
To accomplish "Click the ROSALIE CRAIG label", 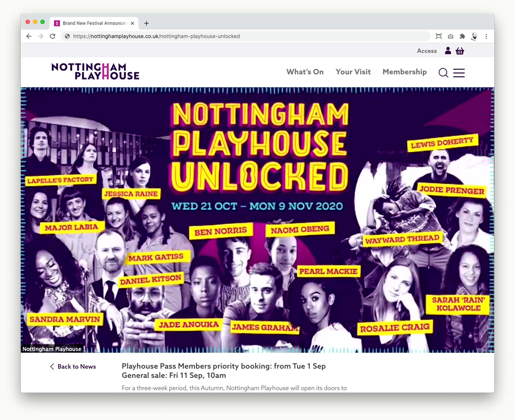I will point(395,328).
